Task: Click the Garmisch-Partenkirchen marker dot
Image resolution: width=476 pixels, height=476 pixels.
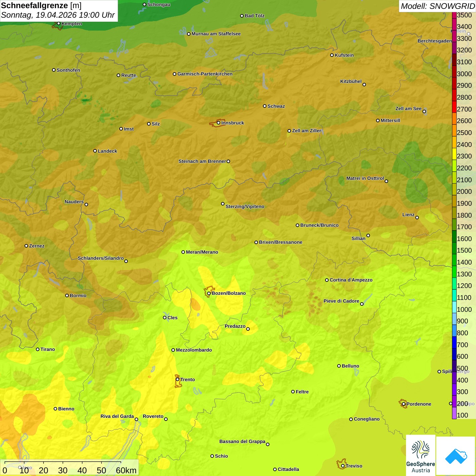Action: click(174, 74)
